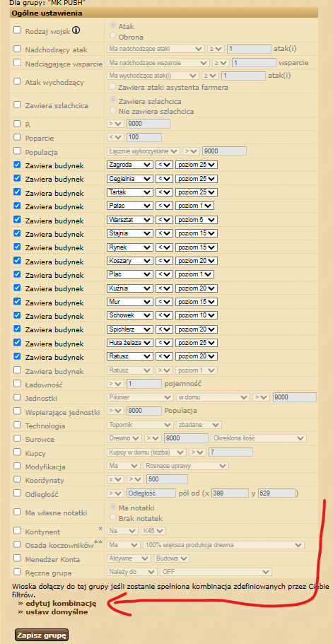This screenshot has width=333, height=644.
Task: Click the Poparcie value field showing 100
Action: pyautogui.click(x=144, y=137)
